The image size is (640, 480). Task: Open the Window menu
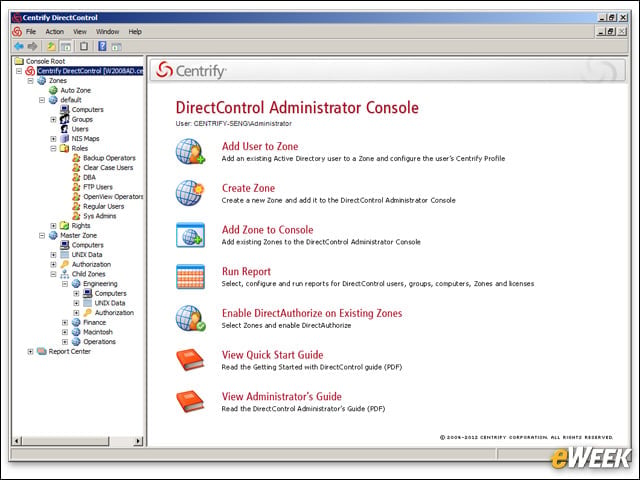(107, 31)
